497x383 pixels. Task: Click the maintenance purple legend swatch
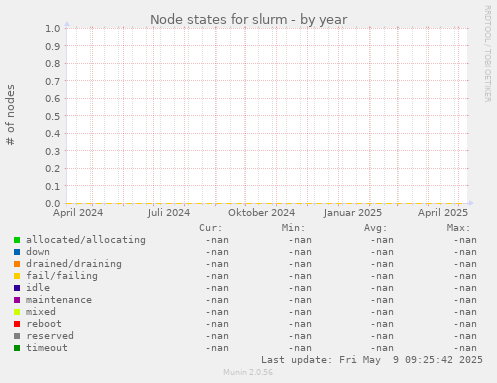17,300
